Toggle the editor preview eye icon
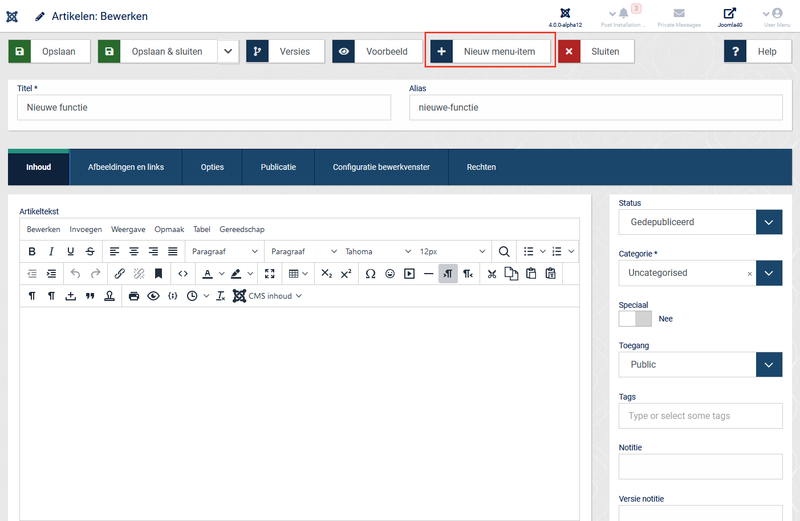 (153, 296)
